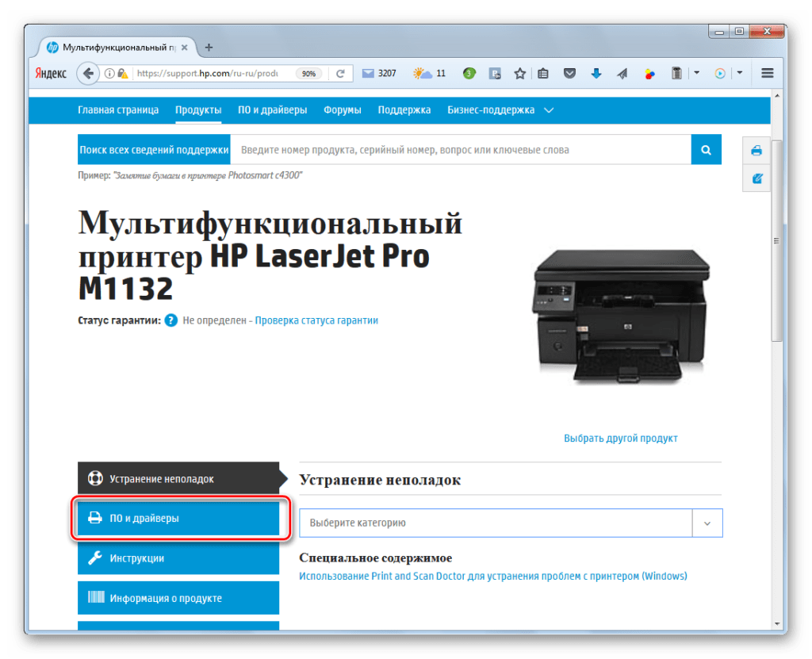Focus the support search input field
The height and width of the screenshot is (659, 812).
pos(460,150)
